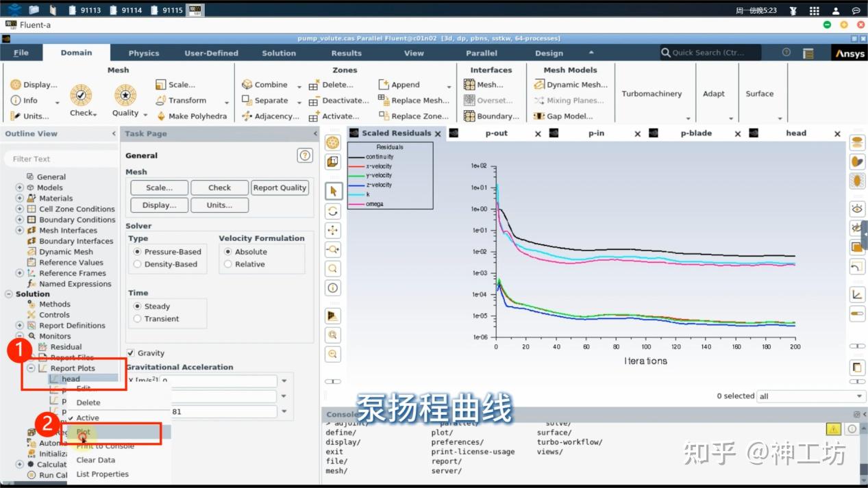Open Dynamic Mesh models icon

click(x=538, y=85)
